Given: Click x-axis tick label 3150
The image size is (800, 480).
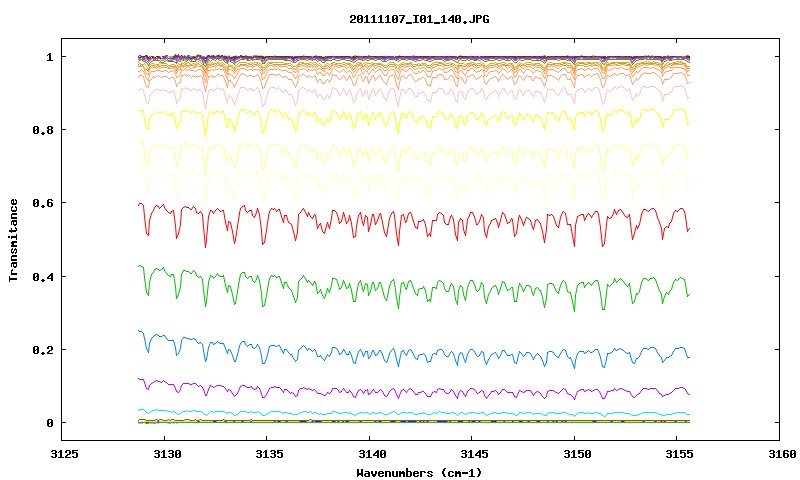Looking at the screenshot, I should [577, 454].
